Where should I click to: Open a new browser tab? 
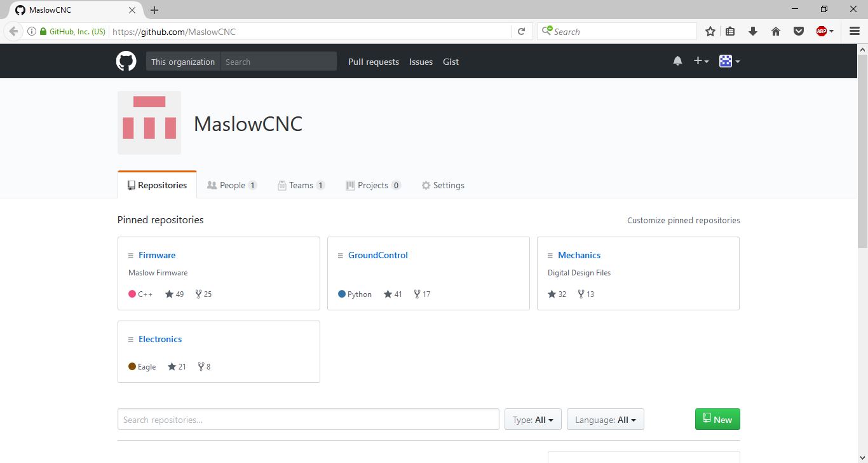click(154, 10)
